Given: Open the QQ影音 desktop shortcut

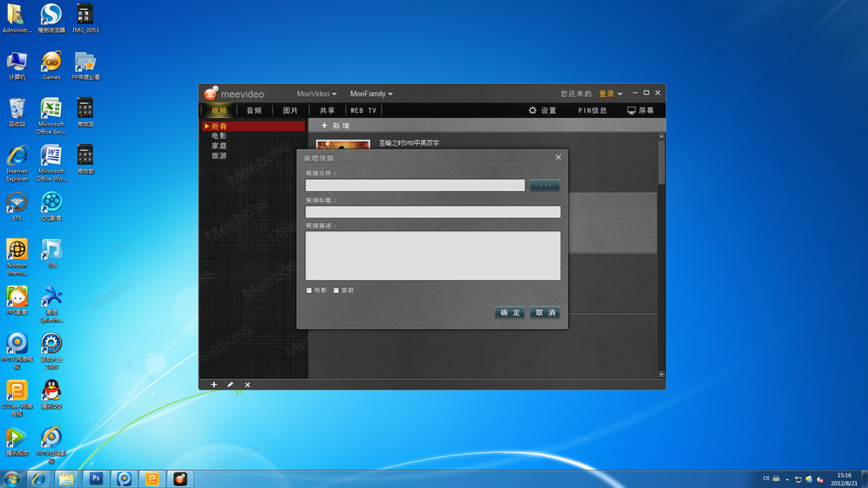Looking at the screenshot, I should [x=51, y=207].
